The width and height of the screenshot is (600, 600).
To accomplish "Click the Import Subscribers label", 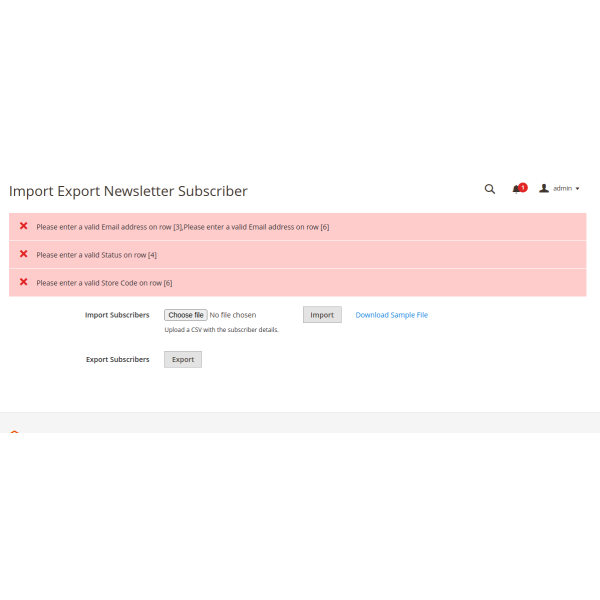I will (x=117, y=315).
